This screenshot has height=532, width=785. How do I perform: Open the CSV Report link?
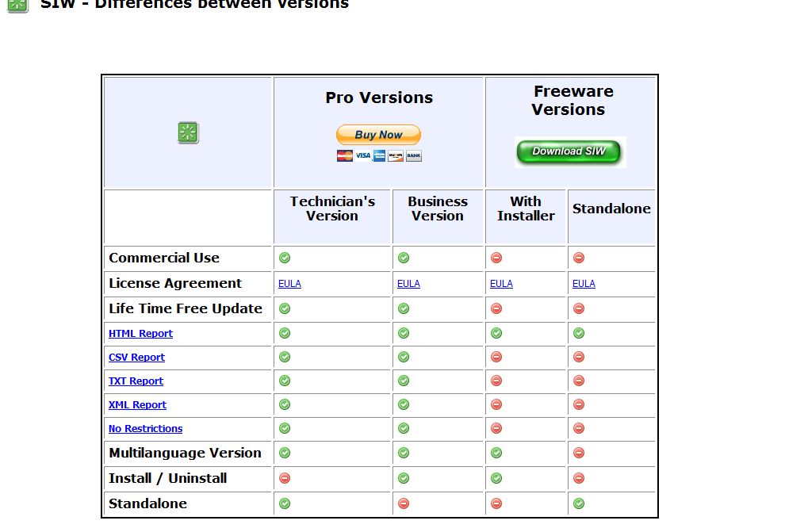tap(136, 358)
